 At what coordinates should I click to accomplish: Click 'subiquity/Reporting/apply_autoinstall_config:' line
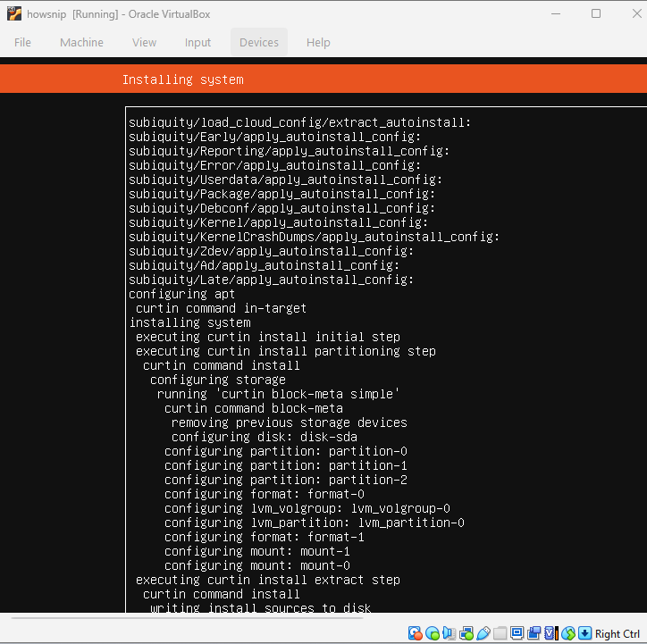click(289, 151)
